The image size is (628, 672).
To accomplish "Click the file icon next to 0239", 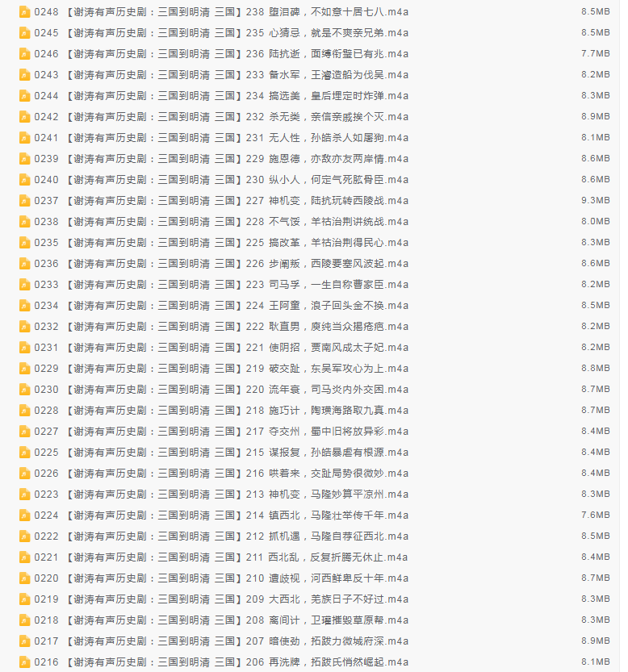I will [x=24, y=159].
